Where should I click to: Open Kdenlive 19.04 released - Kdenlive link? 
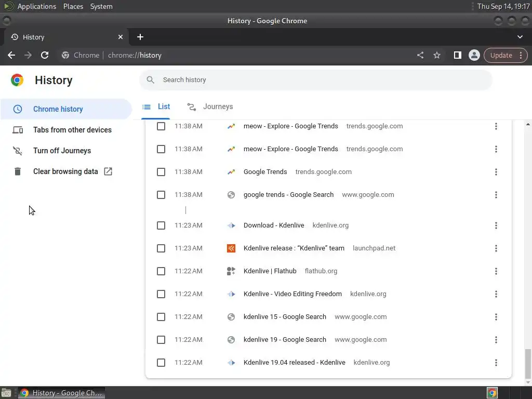294,363
